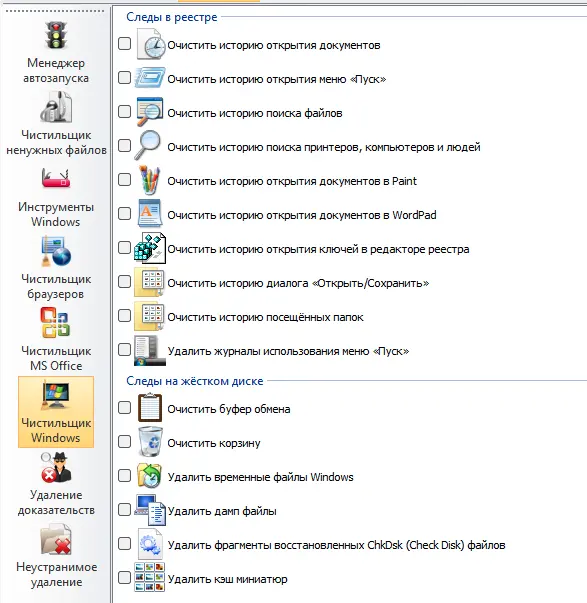The height and width of the screenshot is (603, 587).
Task: Open Менеджер автозапуска traffic light icon
Action: click(x=56, y=35)
